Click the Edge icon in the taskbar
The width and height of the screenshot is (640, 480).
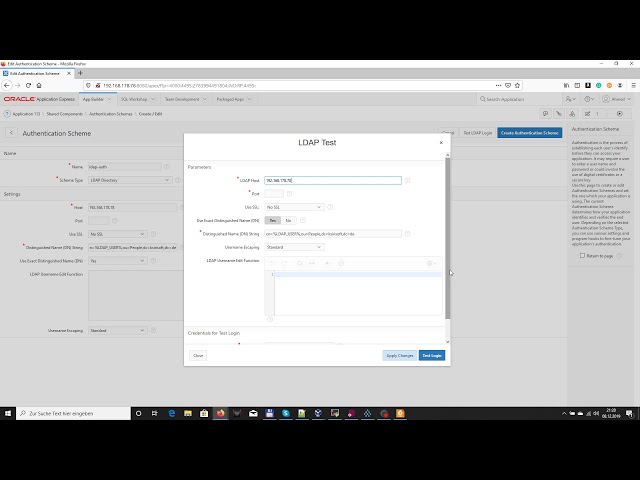click(x=171, y=413)
